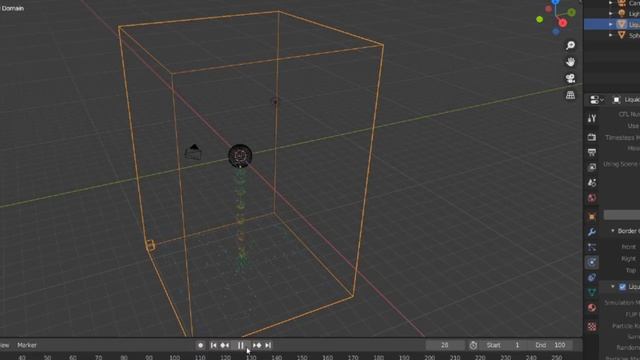Select the highlighted Liquid Domain outliner item
Screen dimensions: 640x360
pos(612,24)
